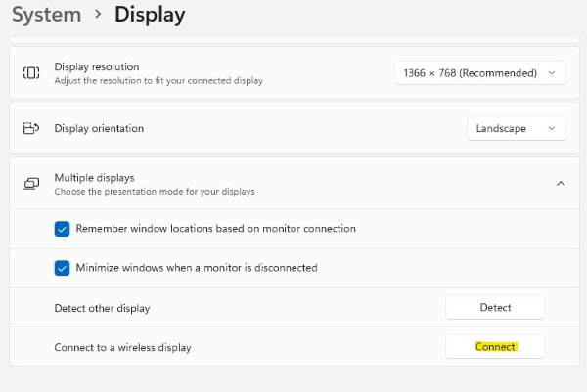Screen dimensions: 587x392
Task: Click the Multiple displays heading text
Action: tap(94, 178)
